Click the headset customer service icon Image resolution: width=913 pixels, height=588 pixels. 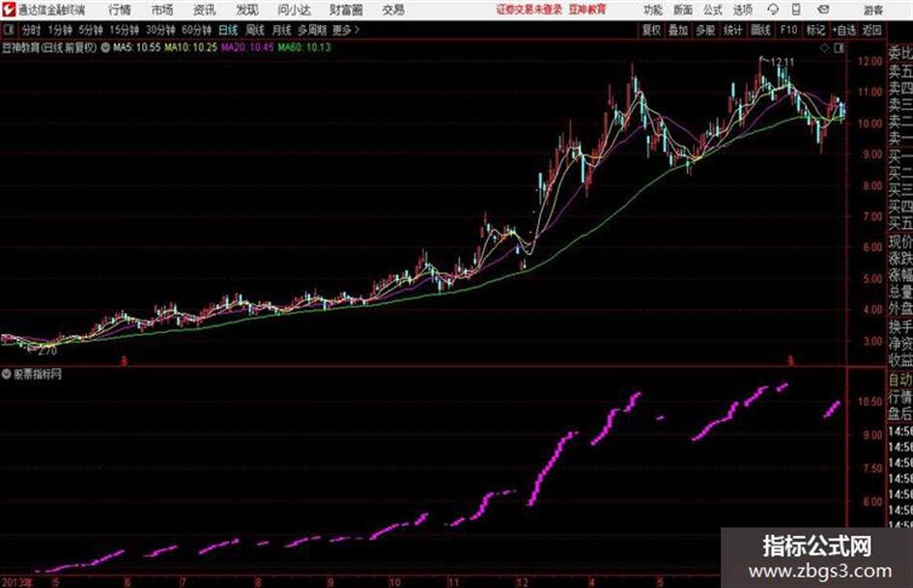coord(773,10)
